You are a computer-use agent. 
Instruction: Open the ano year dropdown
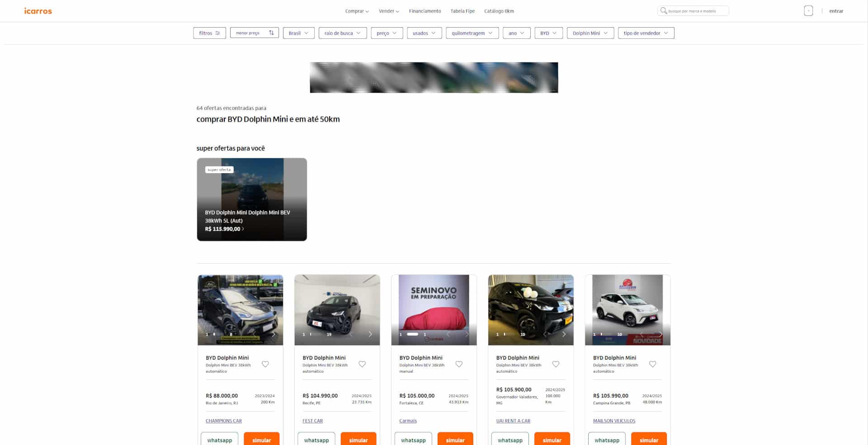[516, 33]
